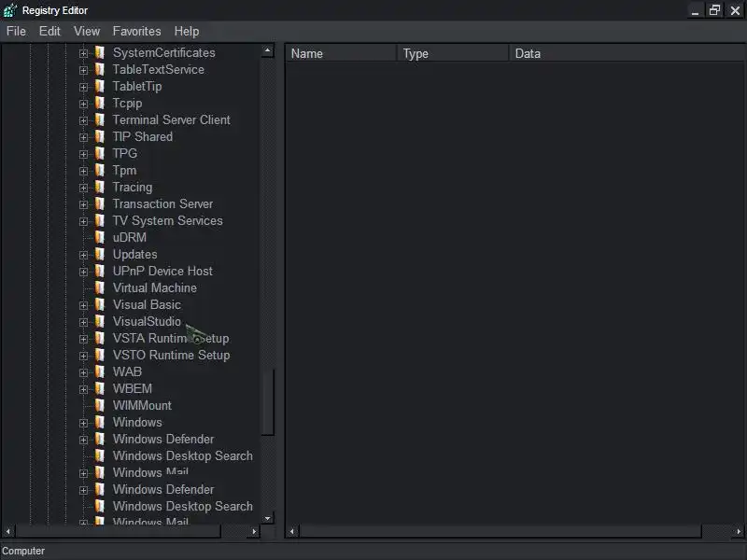This screenshot has height=560, width=747.
Task: Open the File menu
Action: 16,32
